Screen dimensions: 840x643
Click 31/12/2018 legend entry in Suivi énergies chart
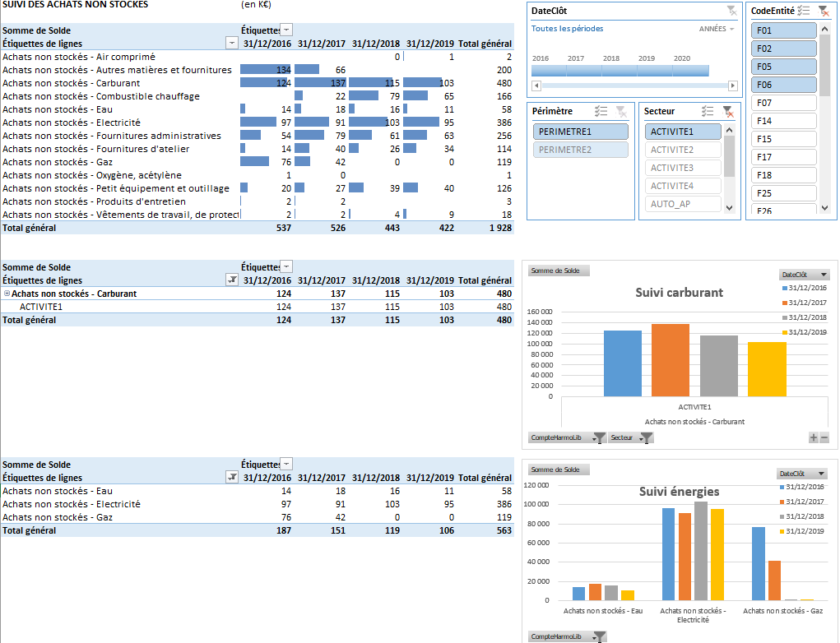[801, 516]
